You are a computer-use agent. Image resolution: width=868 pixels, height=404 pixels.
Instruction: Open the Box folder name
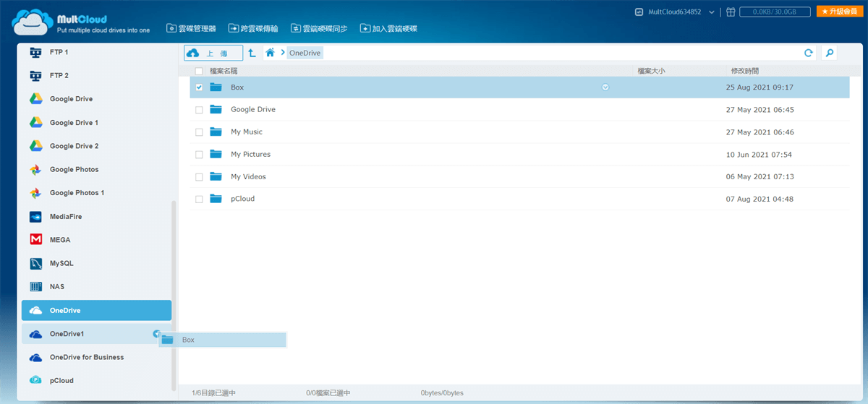click(237, 87)
